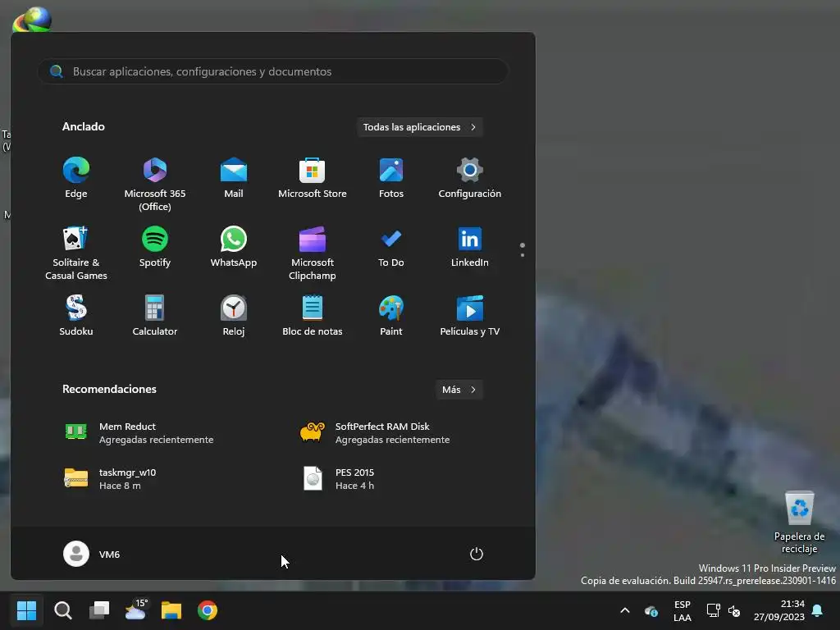Focus the Buscar aplicaciones search field

272,71
